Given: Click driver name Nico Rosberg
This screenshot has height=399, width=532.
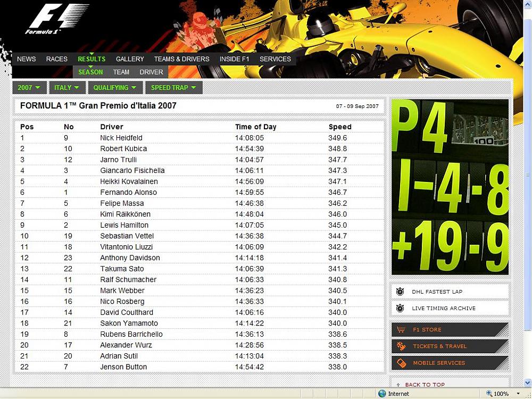Looking at the screenshot, I should (x=122, y=301).
